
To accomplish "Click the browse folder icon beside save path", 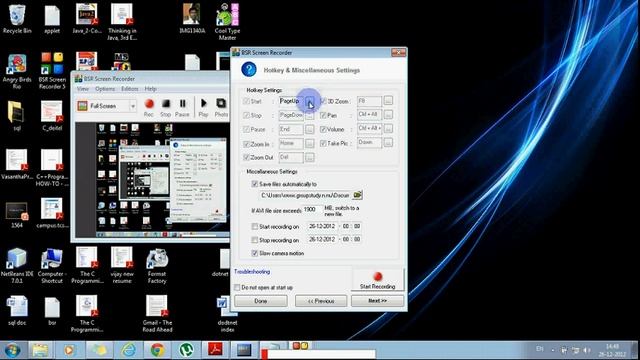I will tap(358, 195).
